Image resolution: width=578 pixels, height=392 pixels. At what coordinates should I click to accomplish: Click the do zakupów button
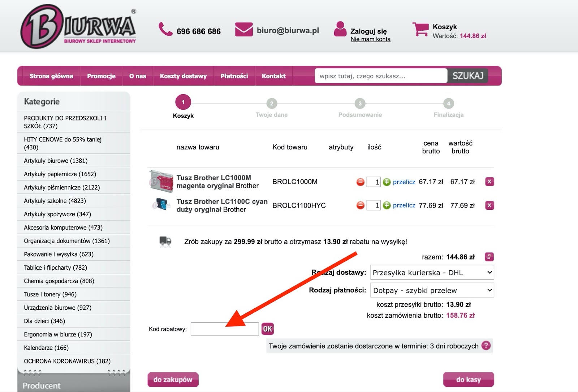point(173,379)
